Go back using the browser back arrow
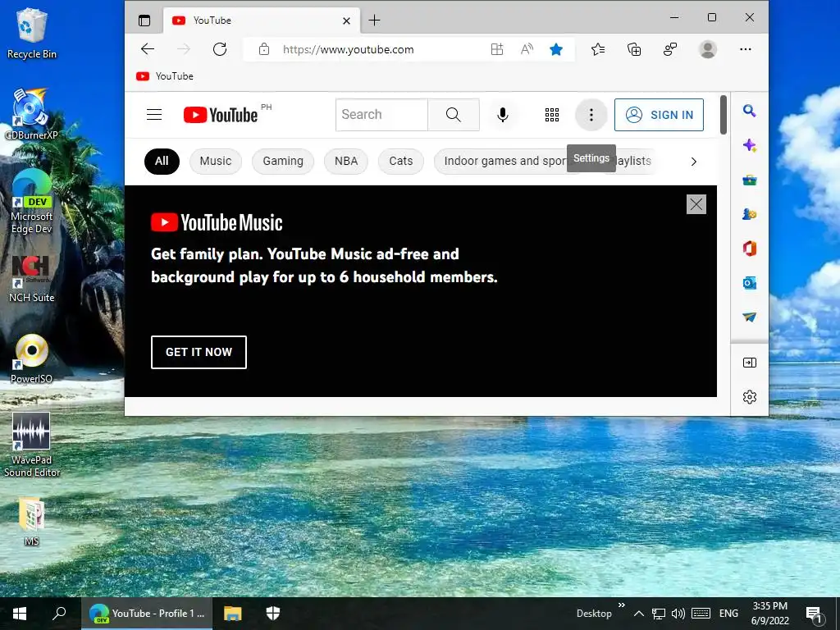The height and width of the screenshot is (630, 840). [148, 49]
